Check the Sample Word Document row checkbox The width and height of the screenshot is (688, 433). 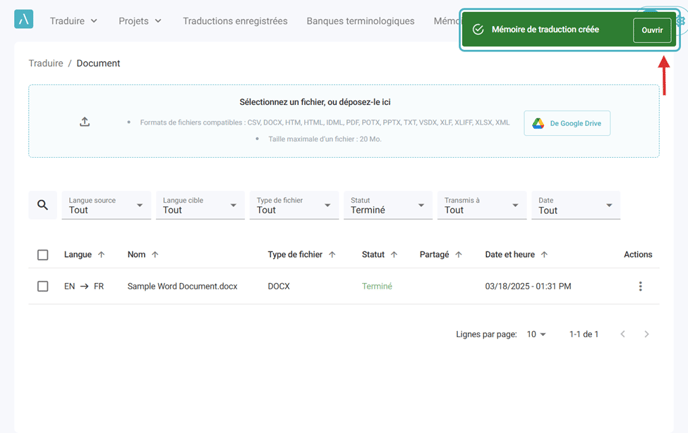[x=43, y=286]
